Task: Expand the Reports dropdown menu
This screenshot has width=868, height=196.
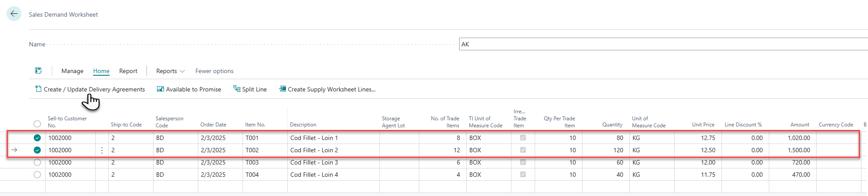Action: click(x=170, y=71)
